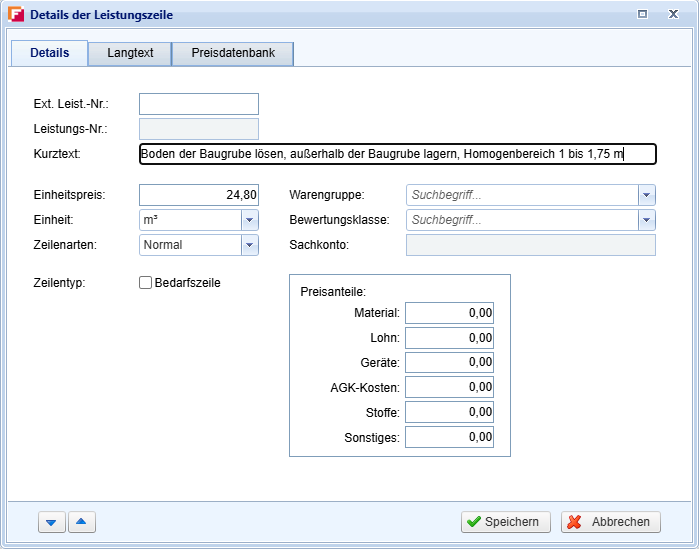Select the Material price field
The width and height of the screenshot is (699, 549).
[449, 313]
